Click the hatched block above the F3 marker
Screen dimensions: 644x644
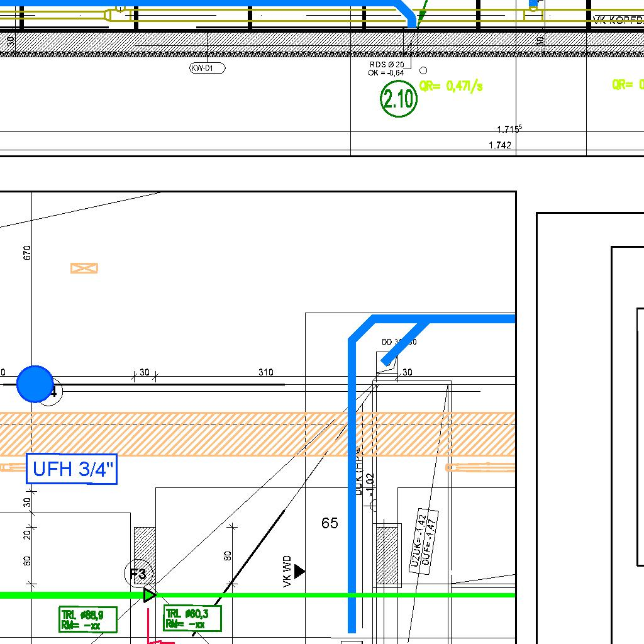tap(145, 546)
